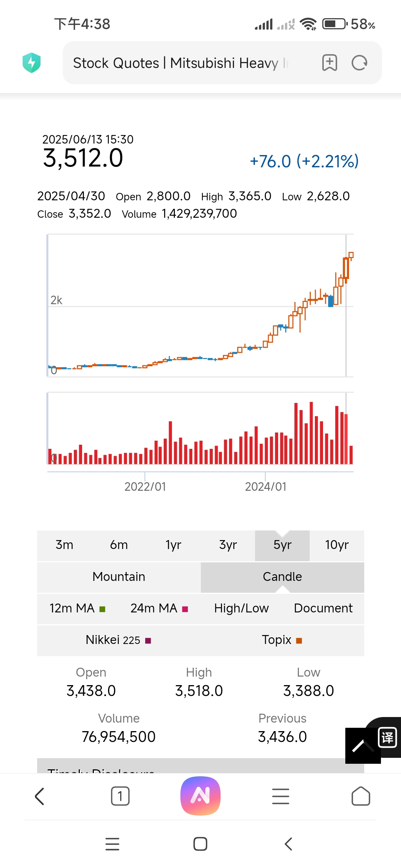Switch chart to 1yr range
This screenshot has width=401, height=868.
173,545
